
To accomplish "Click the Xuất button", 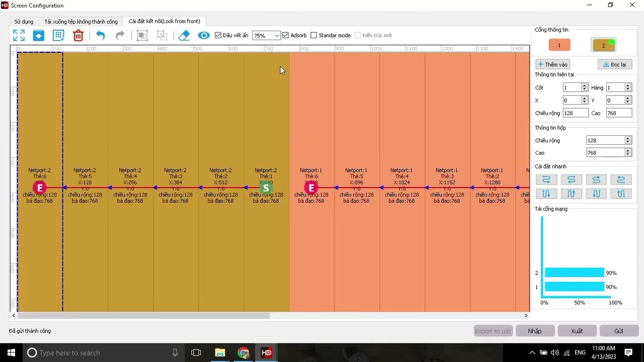I will [577, 331].
